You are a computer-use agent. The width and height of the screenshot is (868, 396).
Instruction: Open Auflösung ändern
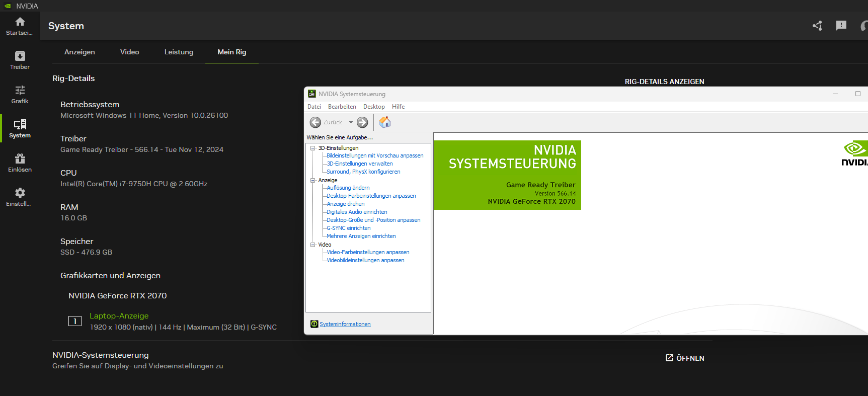[348, 188]
